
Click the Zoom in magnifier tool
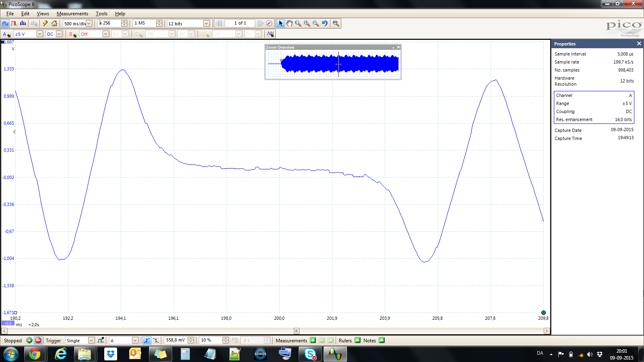click(x=307, y=23)
